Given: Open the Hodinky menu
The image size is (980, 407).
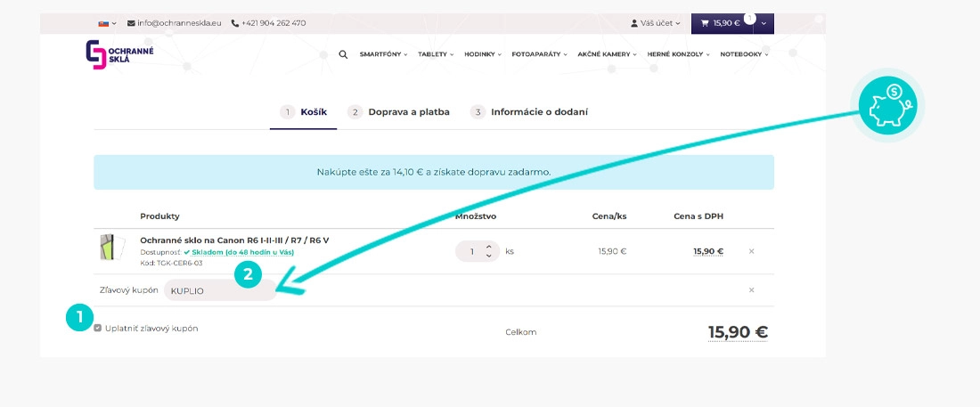Looking at the screenshot, I should click(483, 54).
